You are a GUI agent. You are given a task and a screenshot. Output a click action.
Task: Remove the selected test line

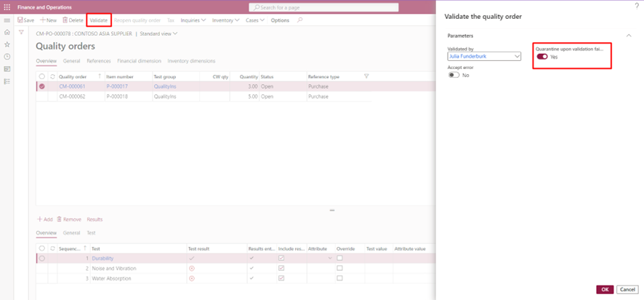click(69, 219)
